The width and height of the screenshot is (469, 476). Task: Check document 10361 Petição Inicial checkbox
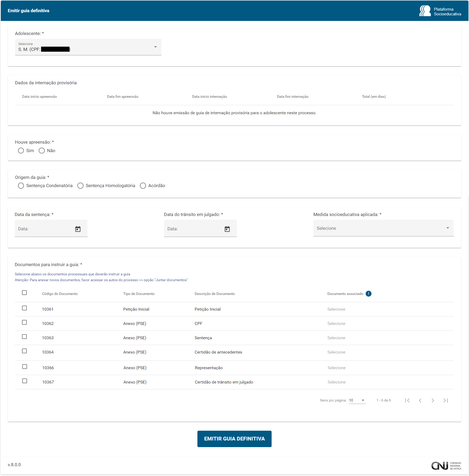pos(24,308)
